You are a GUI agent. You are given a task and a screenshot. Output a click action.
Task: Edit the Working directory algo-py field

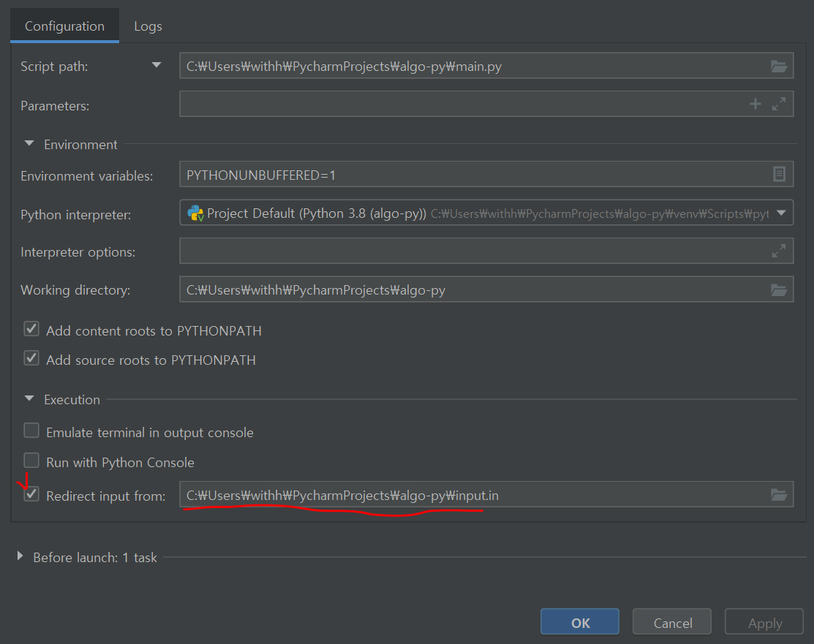[x=486, y=289]
